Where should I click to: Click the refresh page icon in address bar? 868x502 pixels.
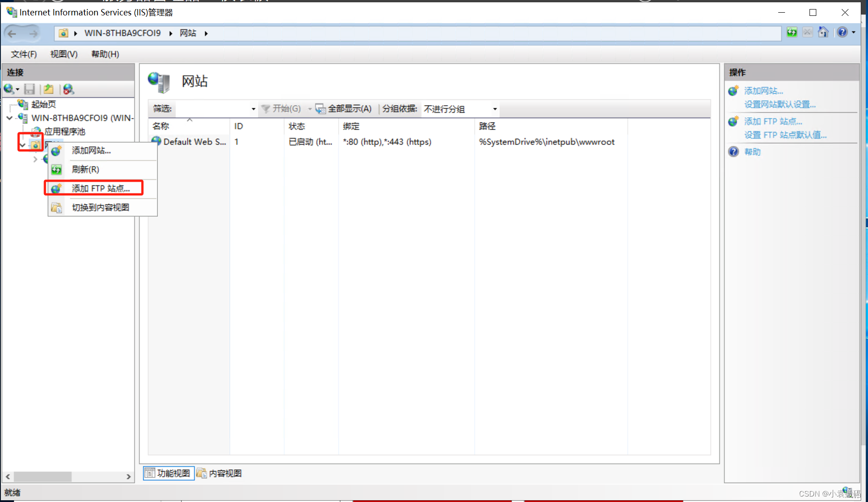[x=792, y=32]
